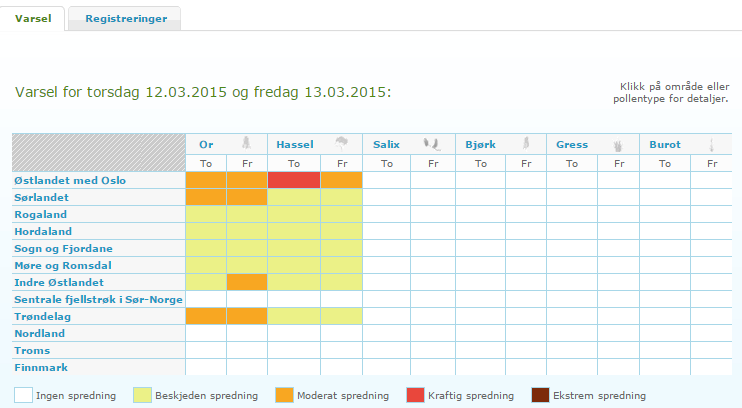Click the Bjørk birch catkin icon

525,143
